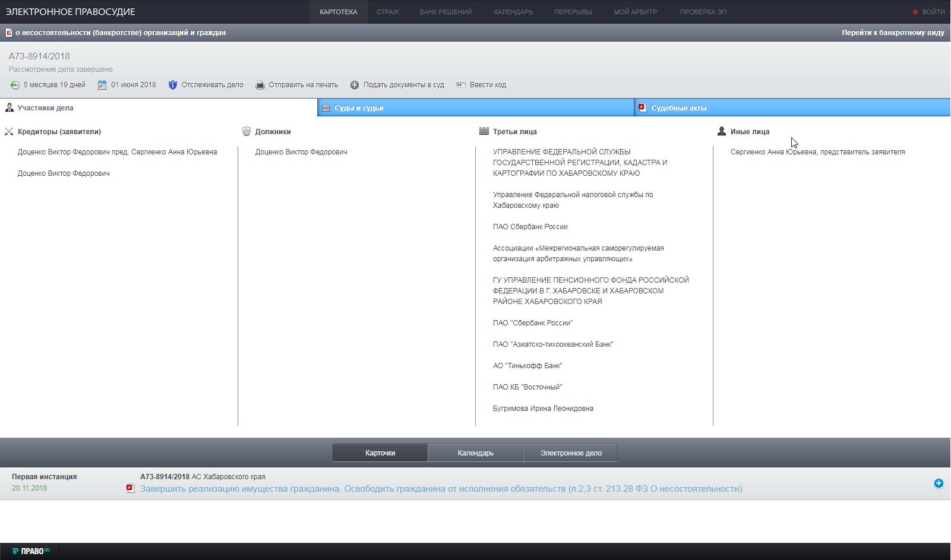Screen dimensions: 951x560
Task: Open Банк решений in top menu
Action: (x=446, y=12)
